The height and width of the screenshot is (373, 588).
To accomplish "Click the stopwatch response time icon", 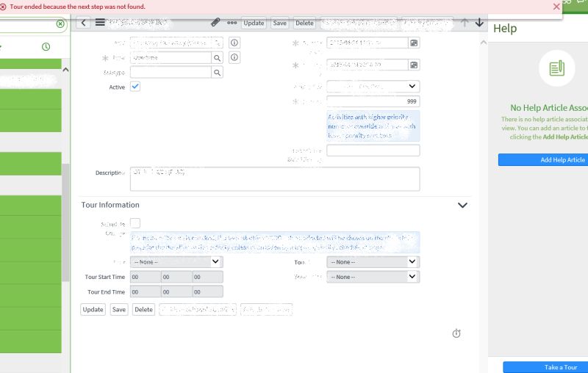I will 456,333.
